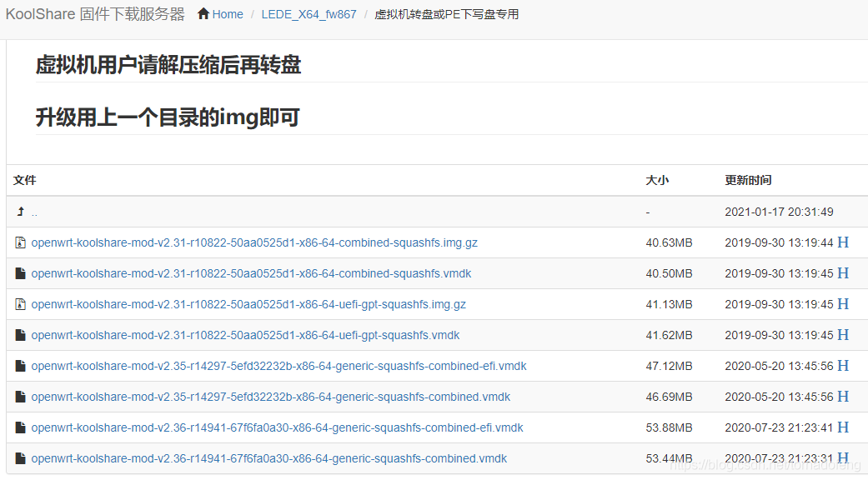This screenshot has height=480, width=868.
Task: Click file icon of v2.31 combined-squashfs.vmdk
Action: [21, 273]
